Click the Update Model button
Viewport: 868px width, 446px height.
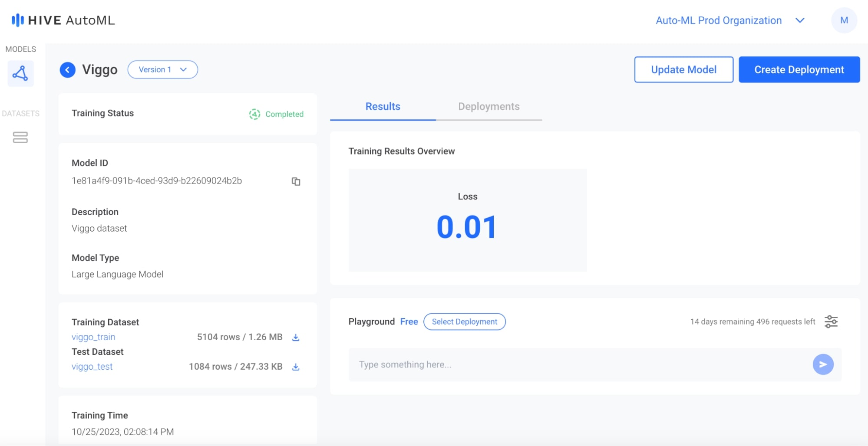click(683, 69)
